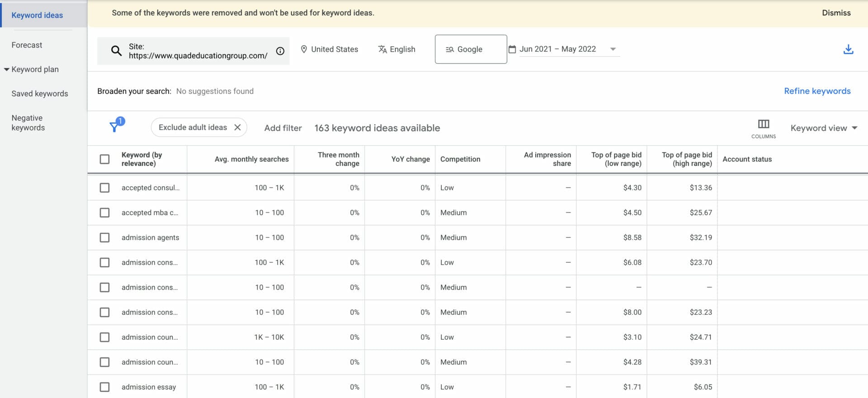Click the $25.67 high range bid value
The width and height of the screenshot is (868, 398).
click(x=701, y=212)
